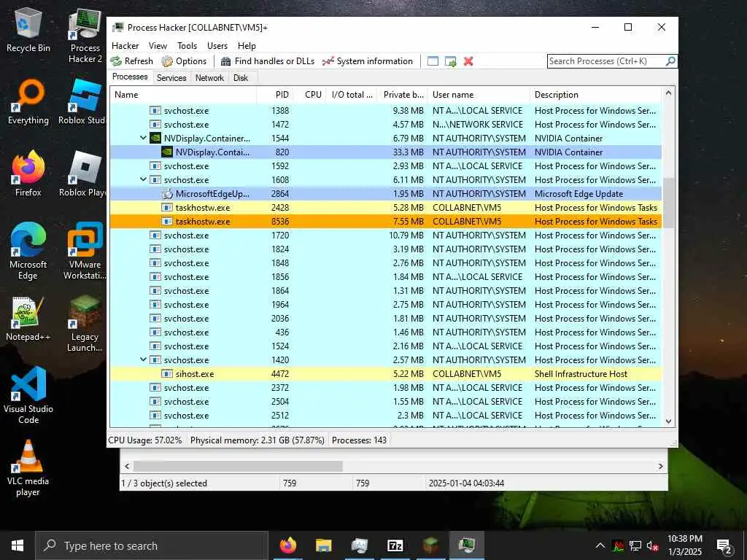
Task: Click the find window toolbar icon
Action: (x=433, y=61)
